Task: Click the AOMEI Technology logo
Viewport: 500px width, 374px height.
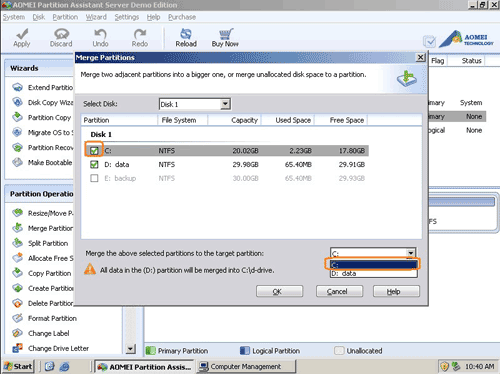Action: 466,39
